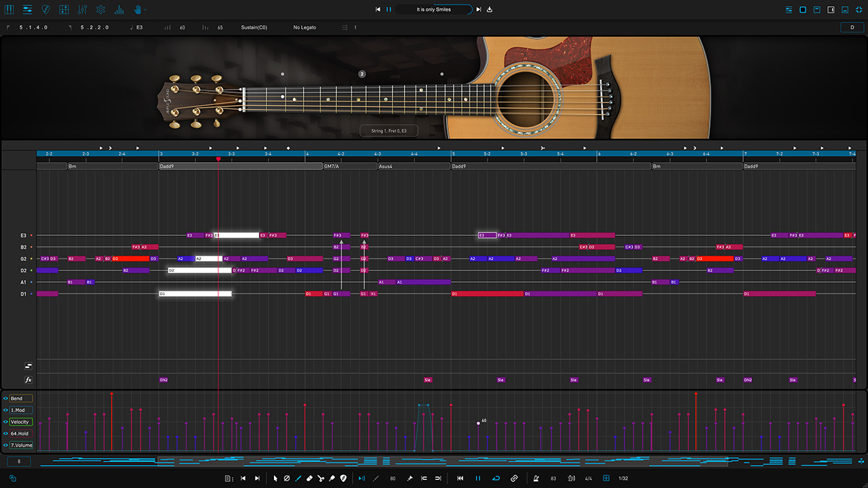Select the 1.Mod controller tab
The height and width of the screenshot is (488, 868).
point(21,410)
